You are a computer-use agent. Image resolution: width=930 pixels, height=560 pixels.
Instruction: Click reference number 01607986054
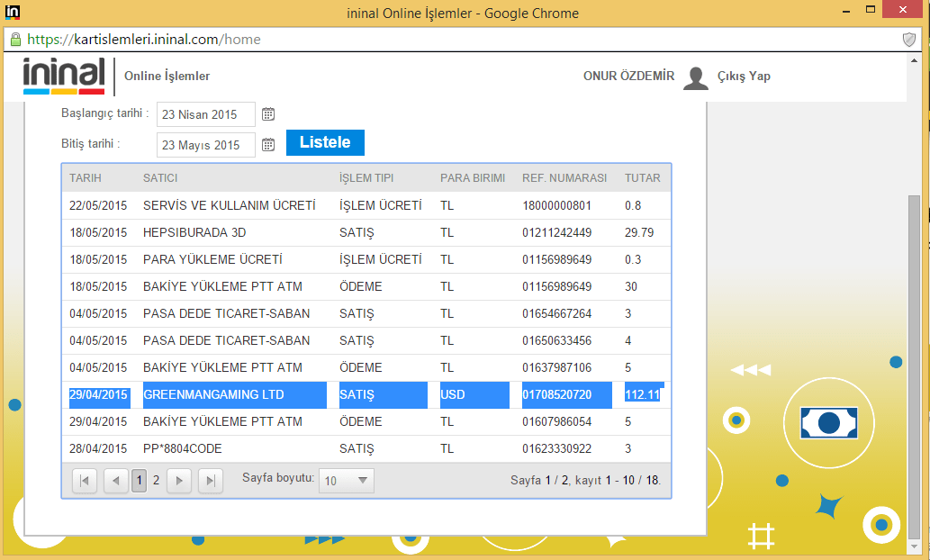click(556, 421)
